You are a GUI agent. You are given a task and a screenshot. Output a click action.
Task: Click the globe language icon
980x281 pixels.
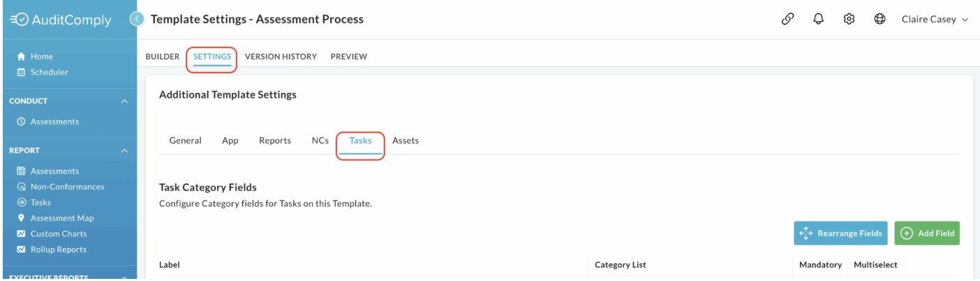880,20
